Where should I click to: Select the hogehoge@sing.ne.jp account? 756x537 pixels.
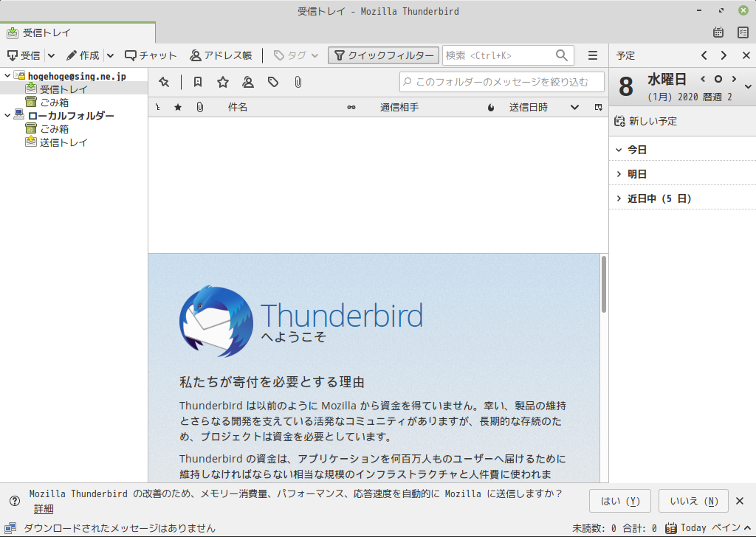[77, 76]
